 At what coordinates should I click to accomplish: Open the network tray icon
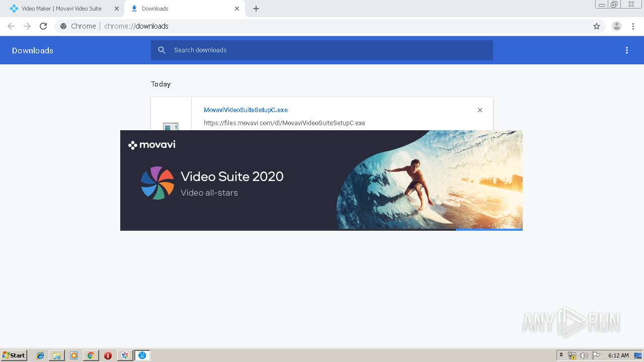pos(572,355)
